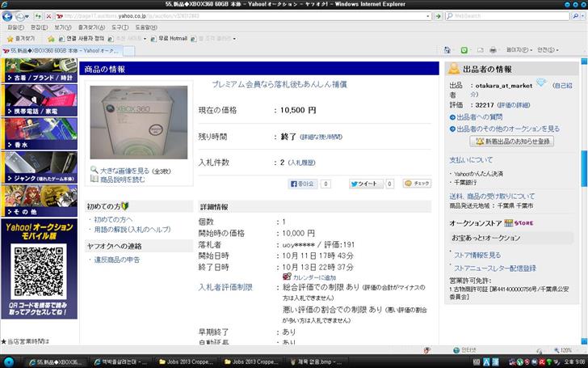This screenshot has width=588, height=368.
Task: Click the magnifier search button at top right
Action: [x=575, y=16]
